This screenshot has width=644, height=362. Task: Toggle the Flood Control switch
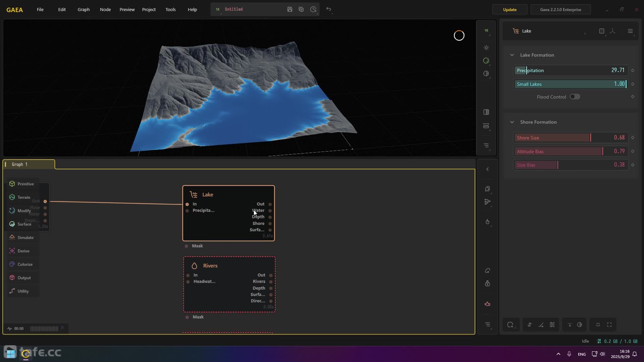(x=575, y=97)
